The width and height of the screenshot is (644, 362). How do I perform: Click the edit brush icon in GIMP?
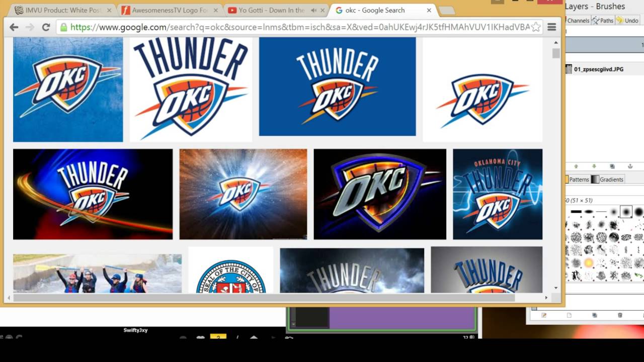pyautogui.click(x=544, y=315)
